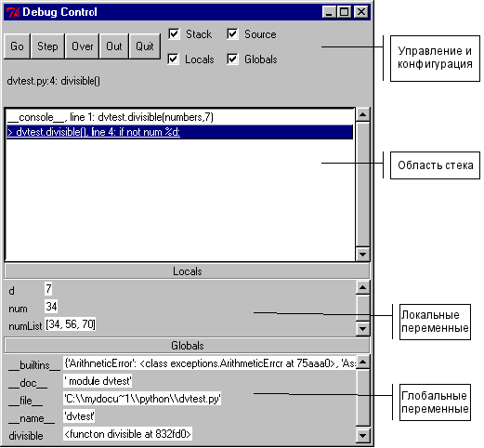Image resolution: width=484 pixels, height=448 pixels.
Task: Uncheck the Source checkbox
Action: point(232,33)
